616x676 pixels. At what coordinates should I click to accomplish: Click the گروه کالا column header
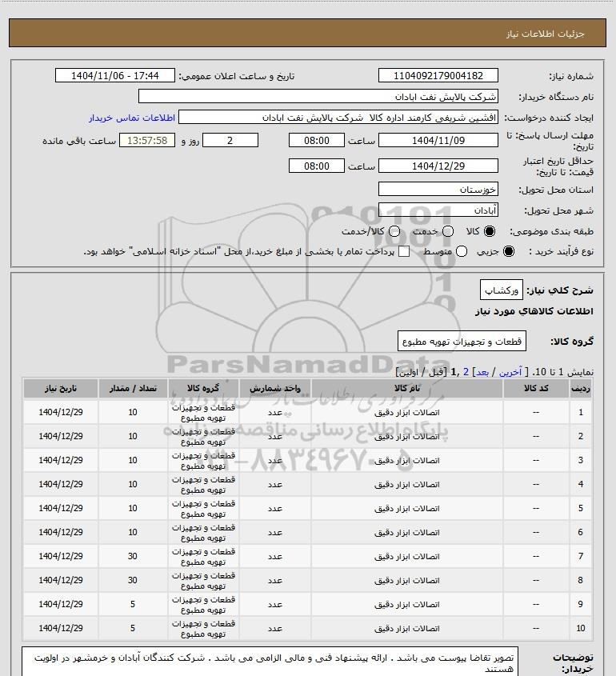pos(203,389)
